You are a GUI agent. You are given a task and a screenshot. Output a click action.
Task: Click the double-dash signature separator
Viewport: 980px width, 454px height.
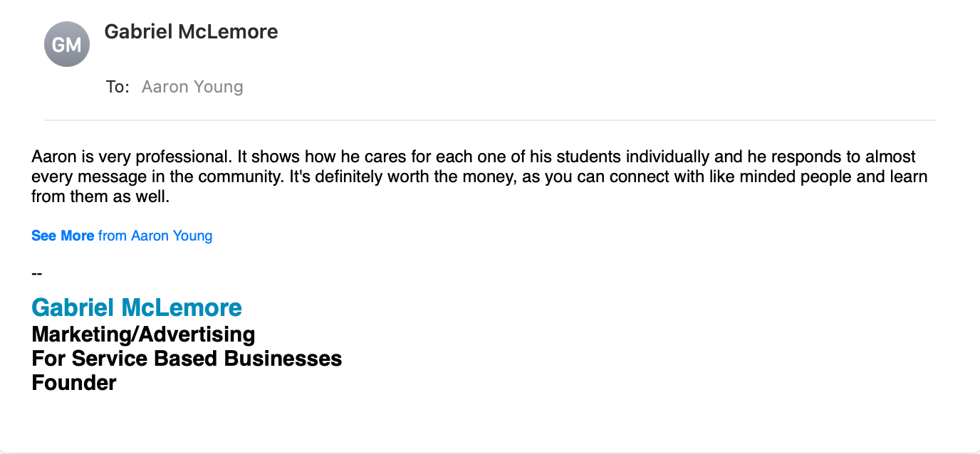[x=37, y=273]
